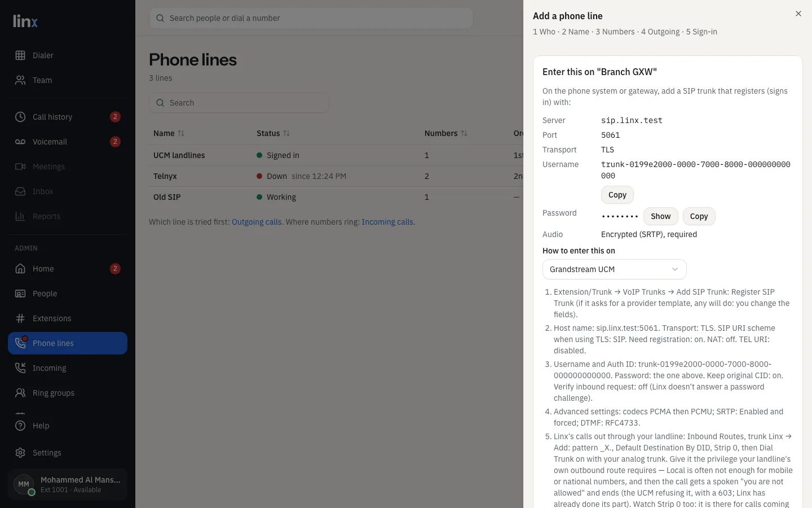Click the People contact card icon
The image size is (812, 508).
(x=20, y=294)
